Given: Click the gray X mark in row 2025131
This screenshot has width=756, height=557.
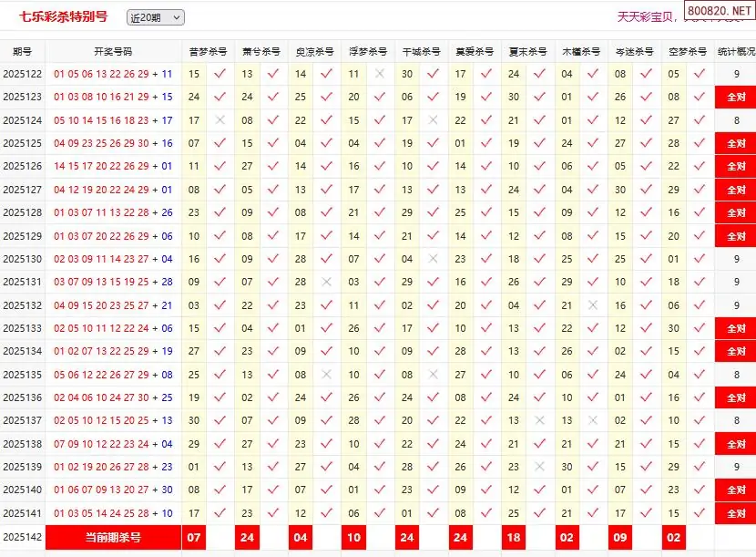Looking at the screenshot, I should pyautogui.click(x=326, y=282).
